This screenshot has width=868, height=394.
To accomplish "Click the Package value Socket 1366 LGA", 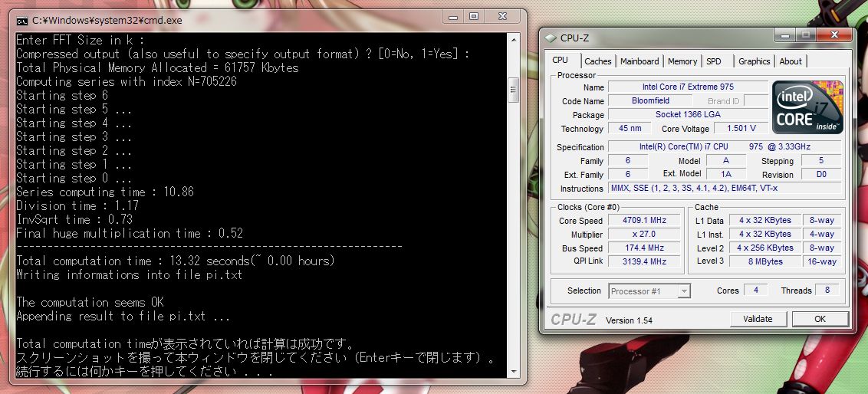I will point(688,114).
